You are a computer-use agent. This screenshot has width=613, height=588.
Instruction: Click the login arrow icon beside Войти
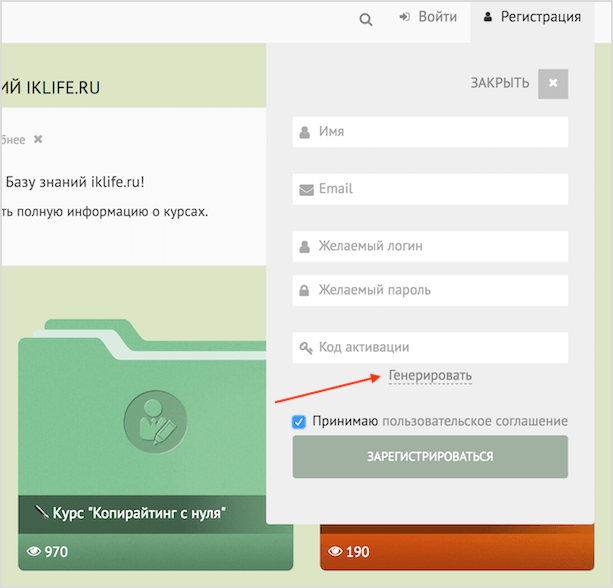coord(404,17)
